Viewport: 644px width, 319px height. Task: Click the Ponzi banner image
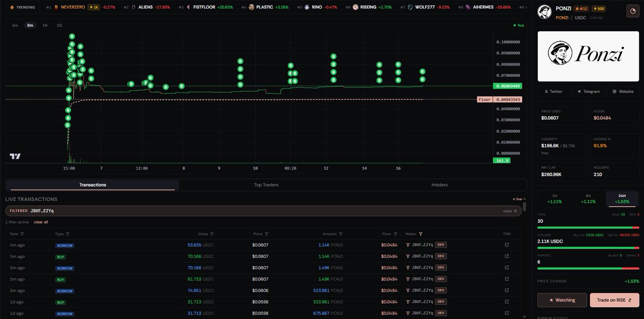[x=588, y=56]
